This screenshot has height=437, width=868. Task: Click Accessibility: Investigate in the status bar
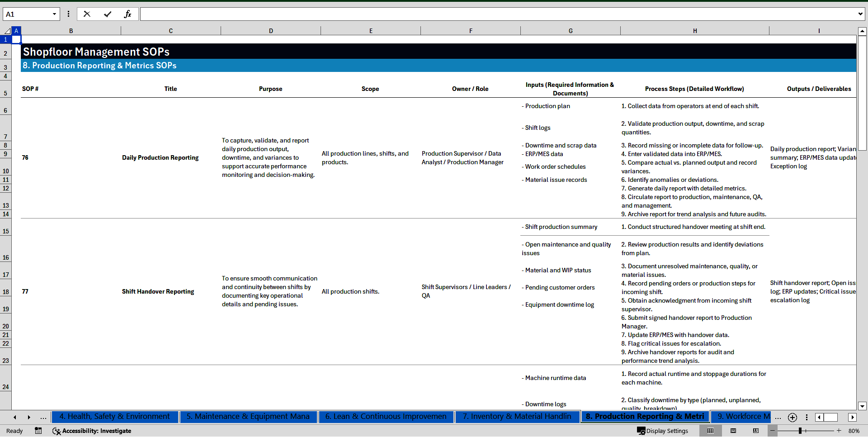point(96,431)
